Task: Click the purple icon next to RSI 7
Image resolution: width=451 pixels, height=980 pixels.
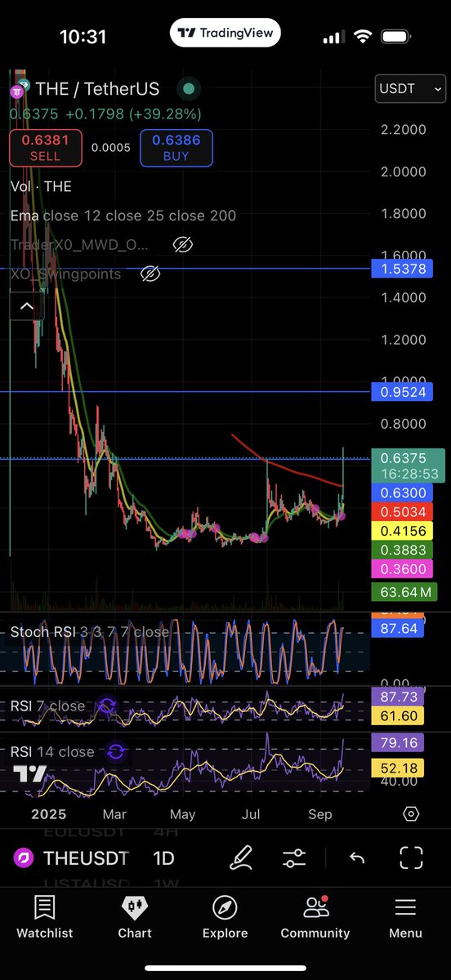Action: tap(106, 706)
